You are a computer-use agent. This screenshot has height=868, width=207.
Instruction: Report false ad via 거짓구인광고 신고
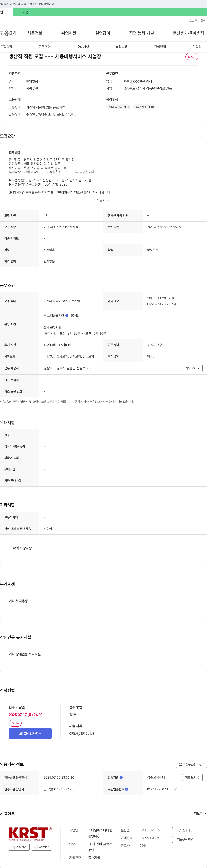(x=191, y=764)
